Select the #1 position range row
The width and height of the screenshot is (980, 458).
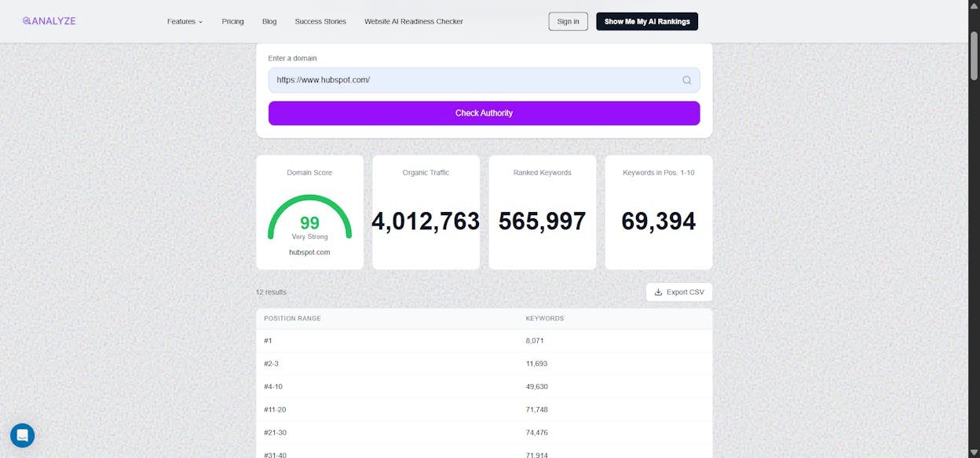tap(484, 341)
